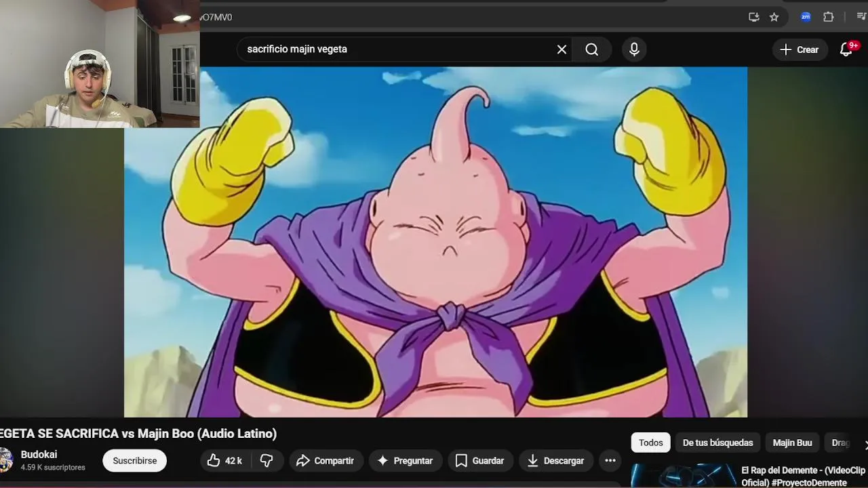Viewport: 868px width, 488px height.
Task: Select the Todos filter chip
Action: pyautogui.click(x=651, y=443)
